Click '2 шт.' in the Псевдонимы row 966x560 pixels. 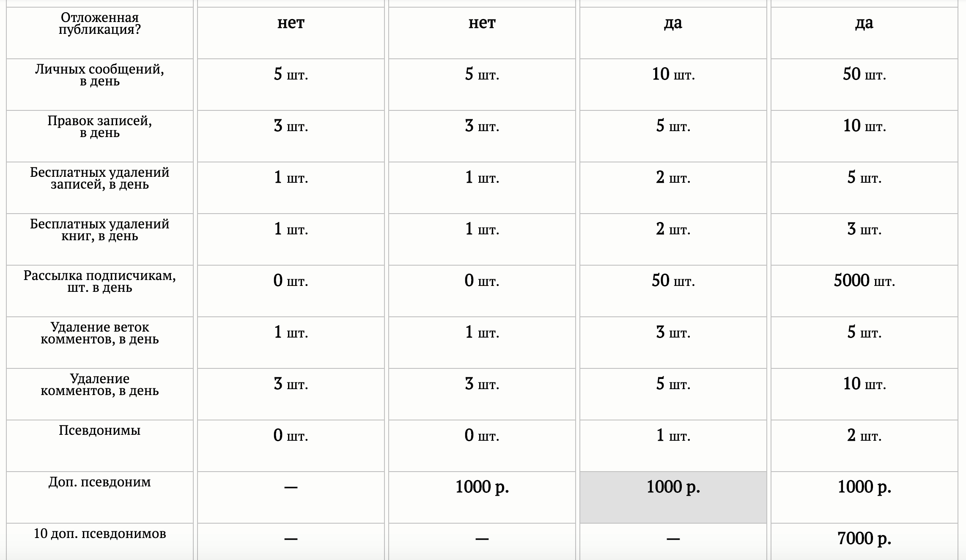(864, 436)
